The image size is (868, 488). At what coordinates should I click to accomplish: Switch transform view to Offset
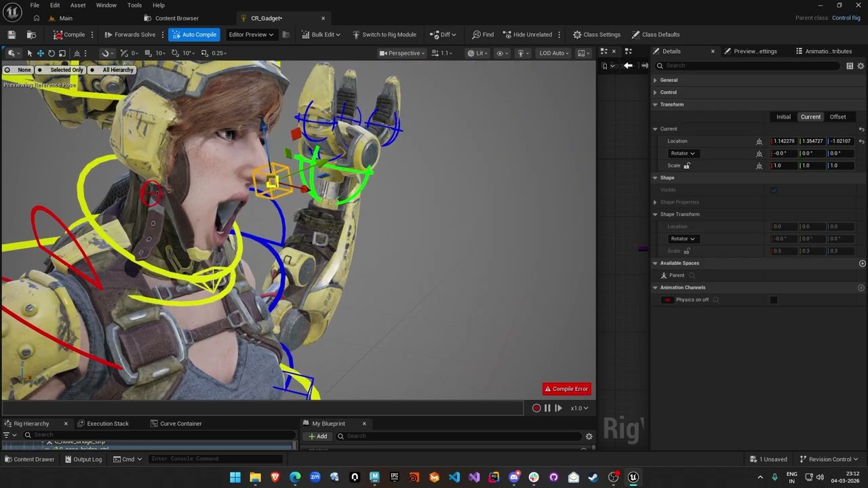click(838, 117)
